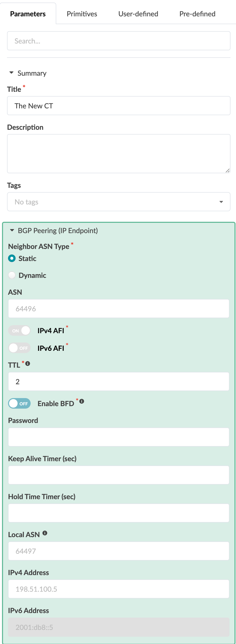This screenshot has height=644, width=236.
Task: Click the Description text area
Action: pos(119,153)
